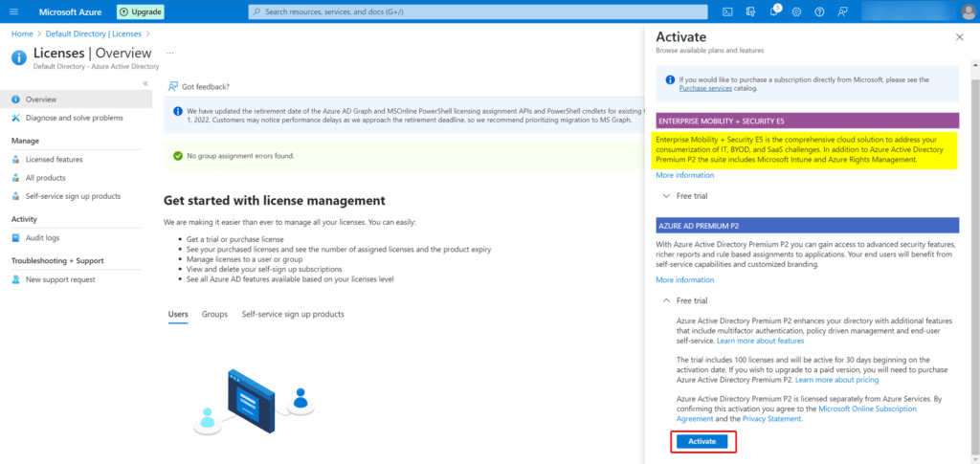This screenshot has width=980, height=464.
Task: Click the Diagnose and solve problems wrench icon
Action: click(x=15, y=118)
